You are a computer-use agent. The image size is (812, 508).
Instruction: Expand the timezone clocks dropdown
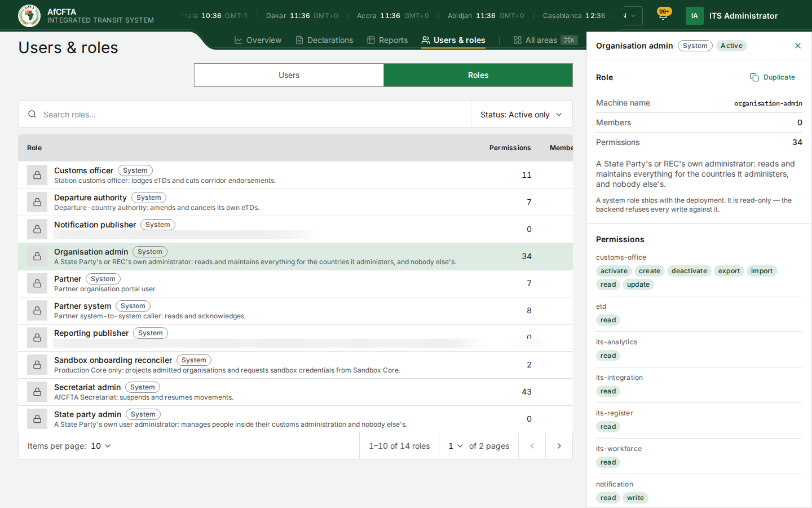633,16
